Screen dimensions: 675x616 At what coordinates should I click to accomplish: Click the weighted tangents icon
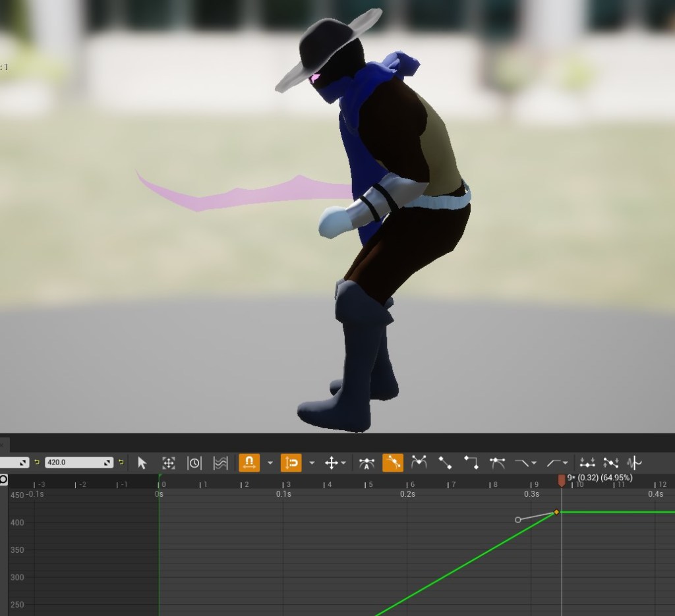coord(498,463)
